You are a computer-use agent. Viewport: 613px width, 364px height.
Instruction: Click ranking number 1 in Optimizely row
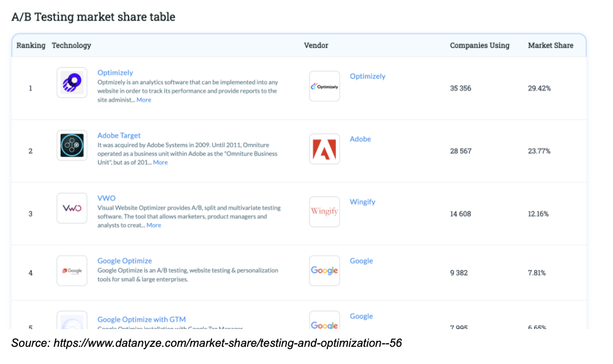click(x=31, y=88)
